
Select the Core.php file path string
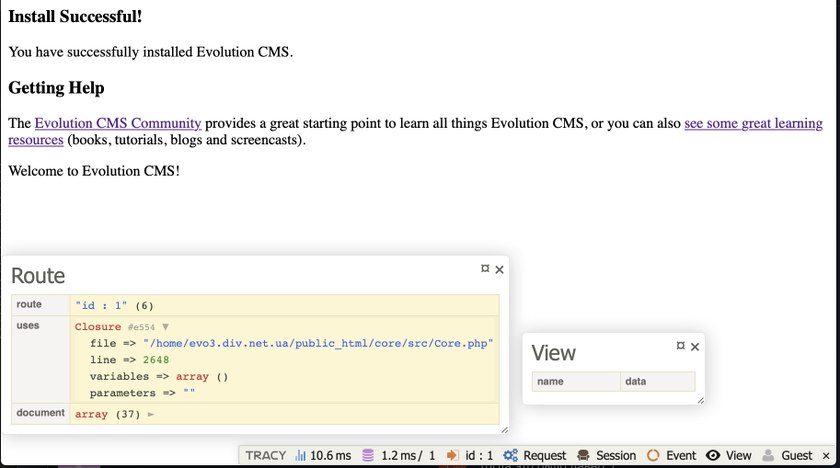point(318,343)
